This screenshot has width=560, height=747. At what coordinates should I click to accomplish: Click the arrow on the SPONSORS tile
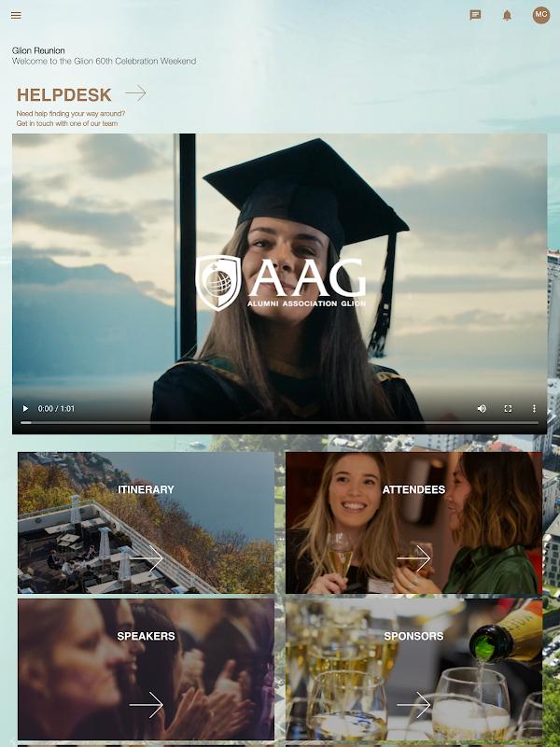[x=413, y=705]
